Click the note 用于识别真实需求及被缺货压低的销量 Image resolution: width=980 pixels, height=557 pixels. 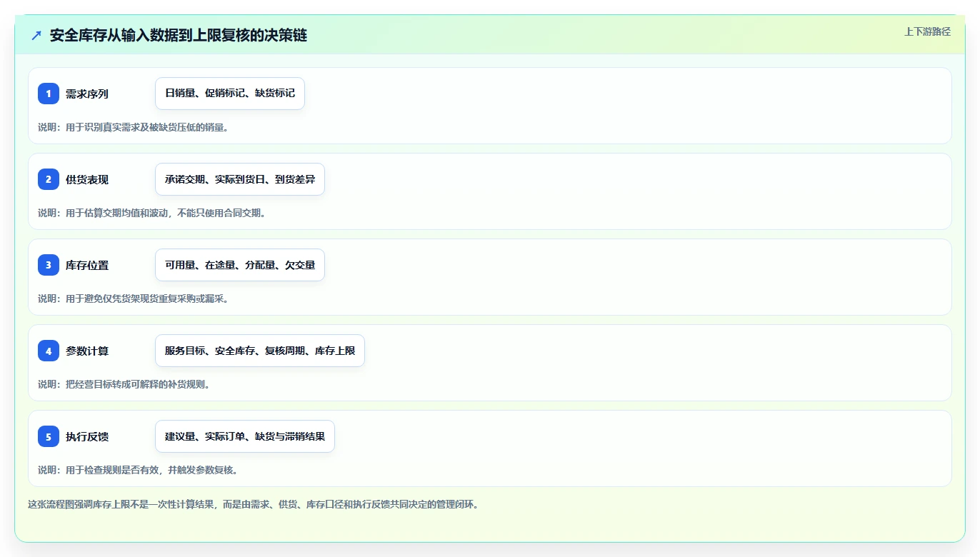(x=146, y=127)
